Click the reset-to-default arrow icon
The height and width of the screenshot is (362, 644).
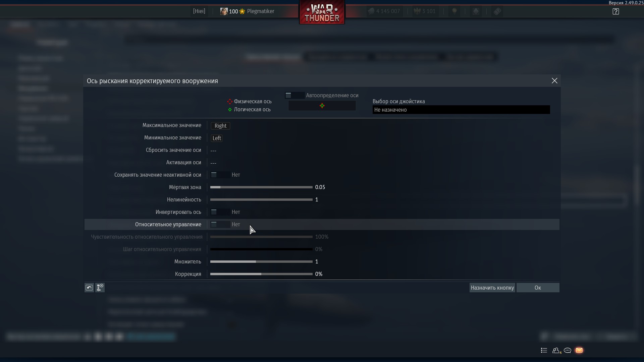click(89, 288)
